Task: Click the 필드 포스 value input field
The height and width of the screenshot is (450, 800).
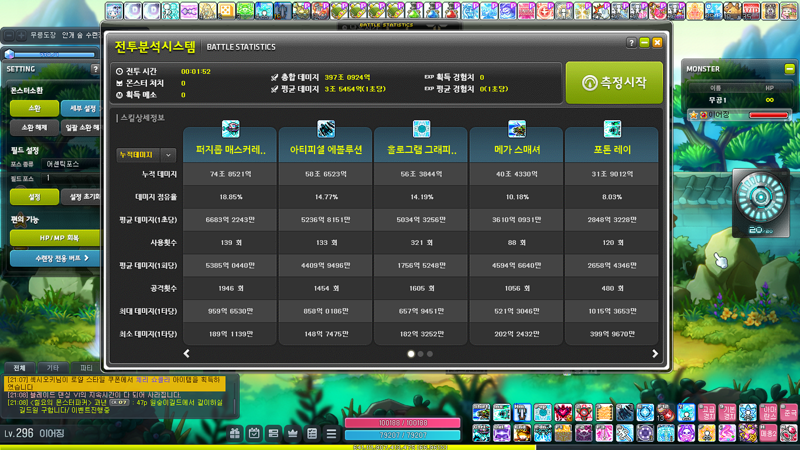Action: click(x=70, y=178)
